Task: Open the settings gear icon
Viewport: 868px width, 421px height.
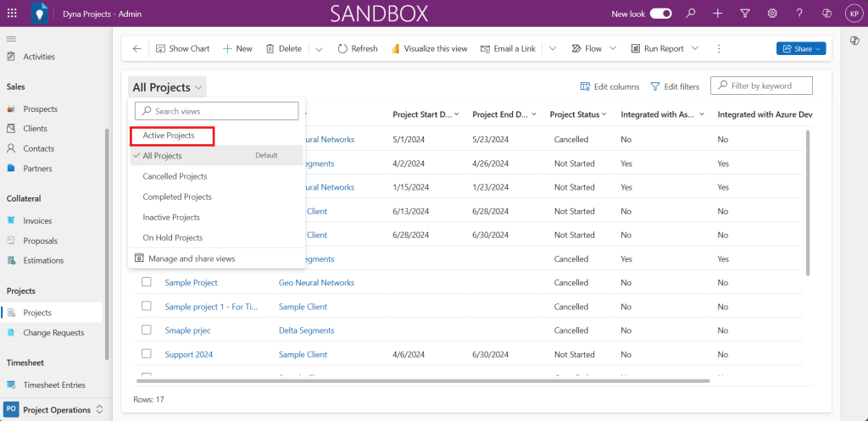Action: [x=772, y=14]
